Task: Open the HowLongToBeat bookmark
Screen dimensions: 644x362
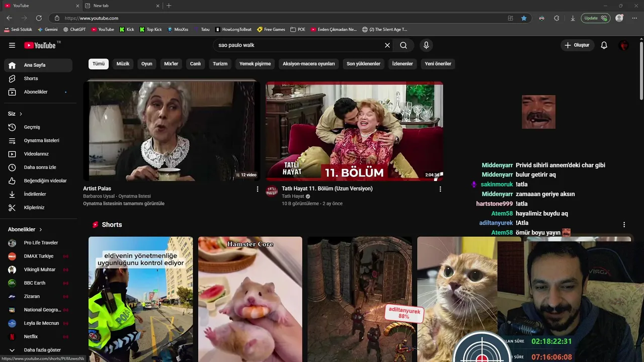Action: click(x=233, y=30)
